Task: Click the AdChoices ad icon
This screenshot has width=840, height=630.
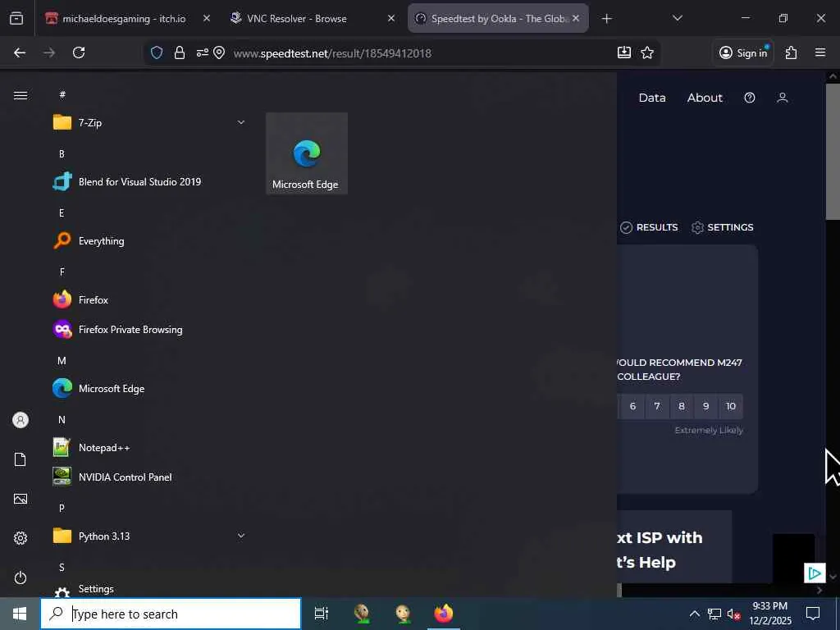Action: pyautogui.click(x=815, y=573)
